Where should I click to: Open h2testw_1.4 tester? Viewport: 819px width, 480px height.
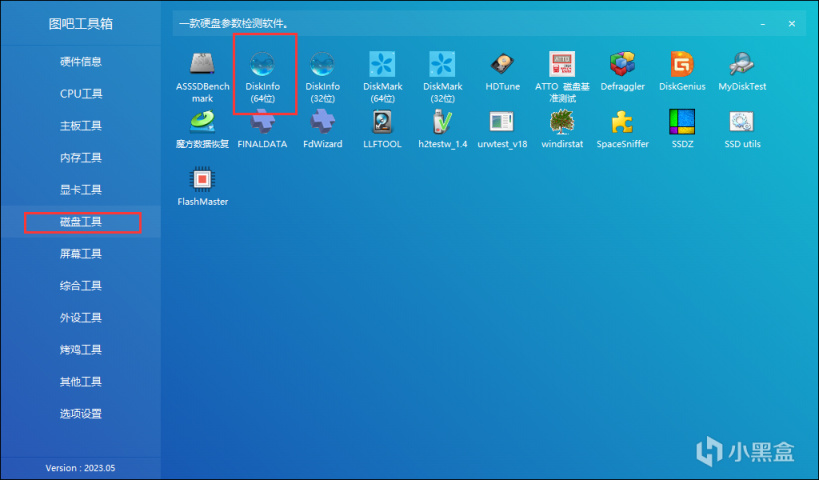click(x=442, y=129)
